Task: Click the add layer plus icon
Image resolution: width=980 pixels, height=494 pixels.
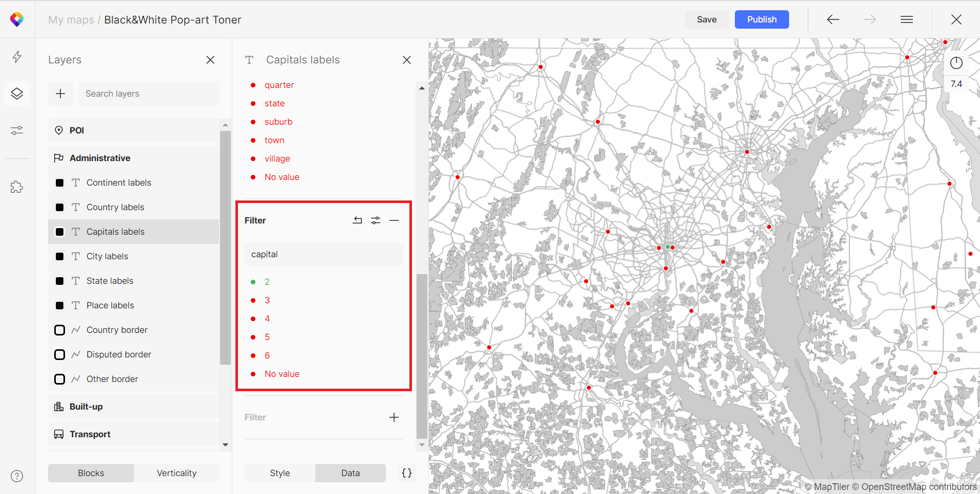Action: [60, 94]
